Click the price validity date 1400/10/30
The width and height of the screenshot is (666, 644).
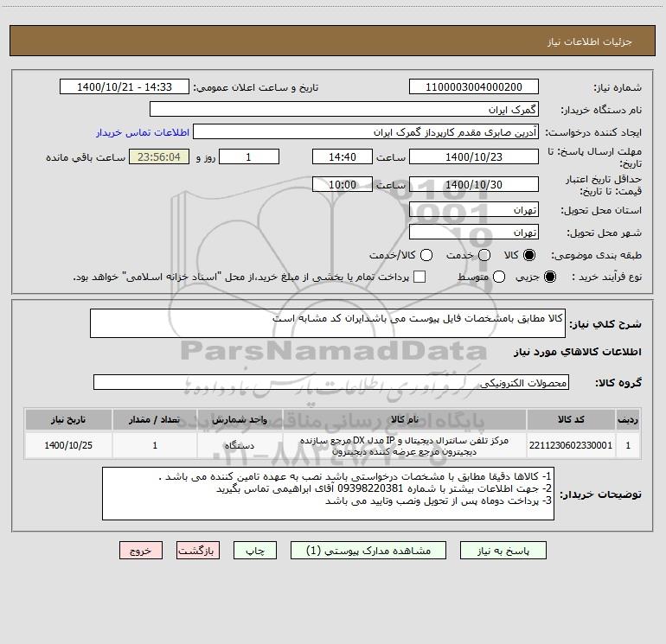pos(474,184)
